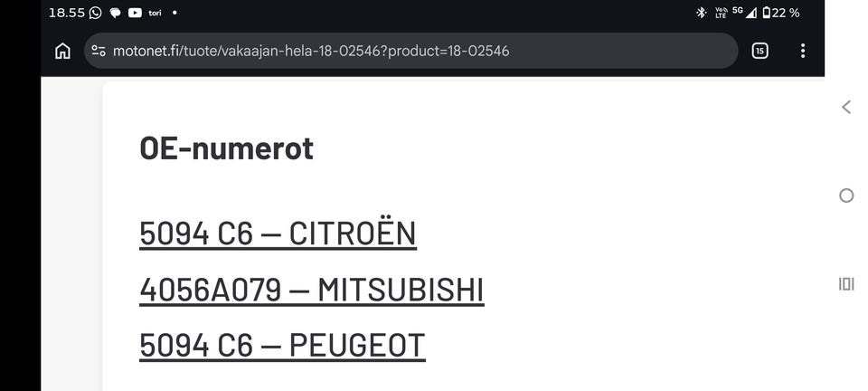Tap the Bluetooth status icon

point(701,13)
